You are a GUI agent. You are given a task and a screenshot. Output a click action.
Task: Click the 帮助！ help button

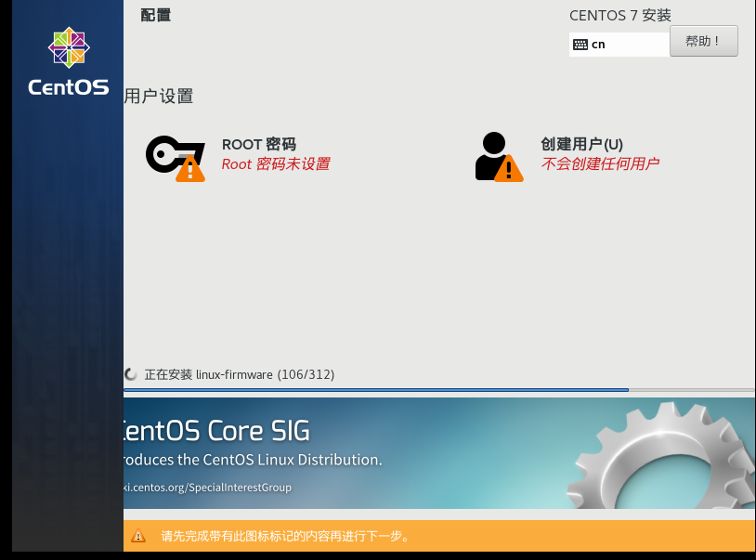(x=703, y=41)
